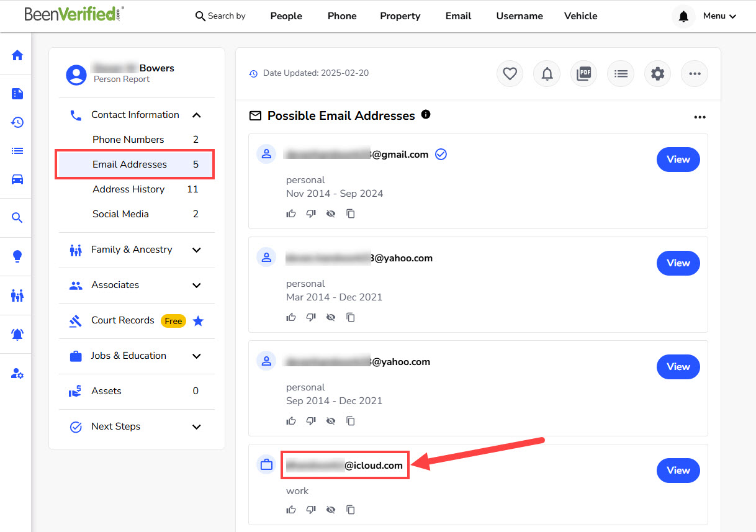Click the court records star icon
The width and height of the screenshot is (756, 532).
(198, 321)
